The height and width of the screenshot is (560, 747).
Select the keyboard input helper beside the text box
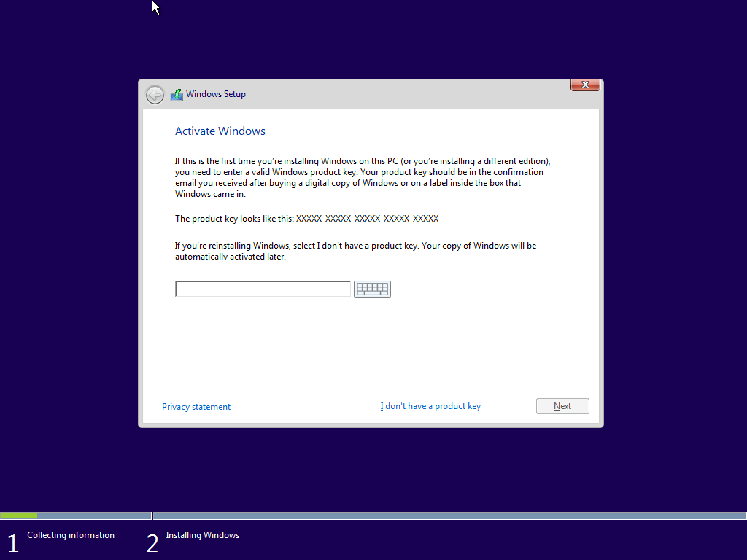pos(372,289)
